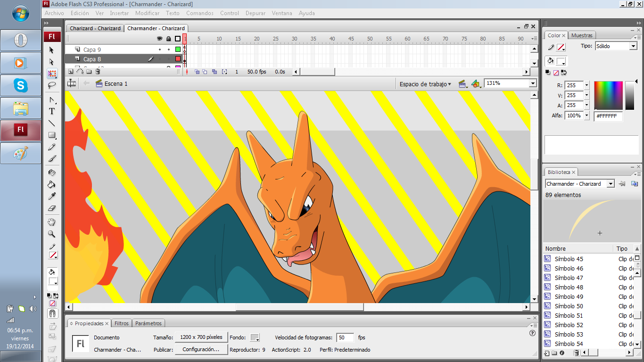Toggle visibility dot for Capa 9

pyautogui.click(x=160, y=49)
